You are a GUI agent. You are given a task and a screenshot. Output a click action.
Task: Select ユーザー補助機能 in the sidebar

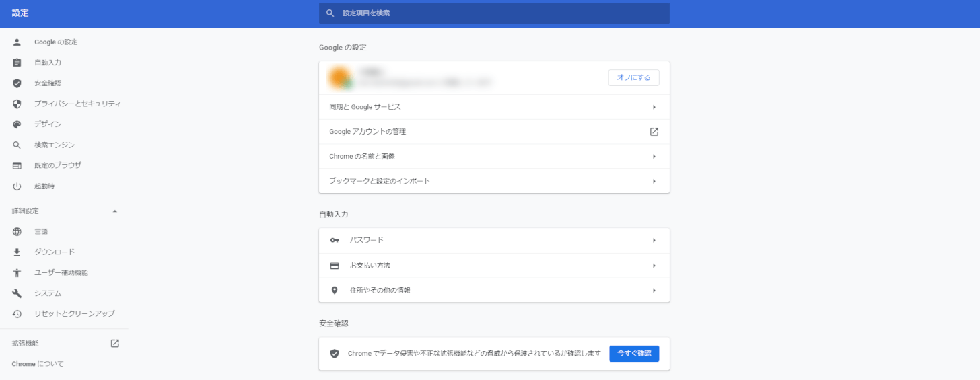tap(61, 273)
